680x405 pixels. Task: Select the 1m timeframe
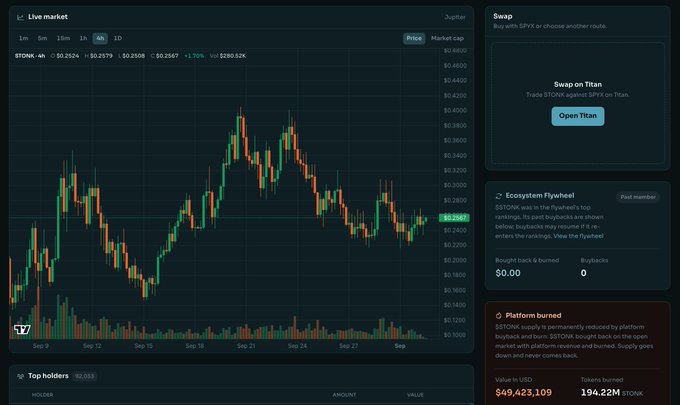point(23,38)
